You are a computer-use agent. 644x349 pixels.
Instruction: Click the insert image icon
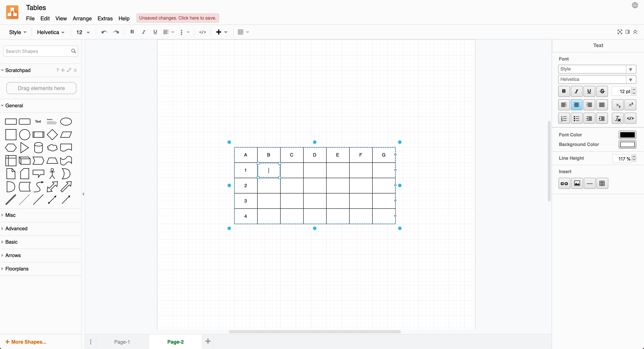click(x=577, y=183)
